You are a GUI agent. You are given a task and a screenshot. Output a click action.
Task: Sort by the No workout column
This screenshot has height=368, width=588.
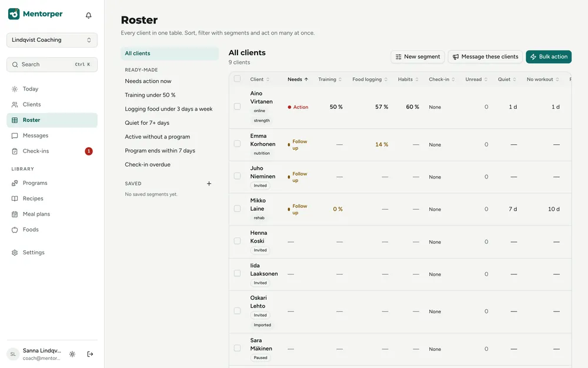(543, 79)
